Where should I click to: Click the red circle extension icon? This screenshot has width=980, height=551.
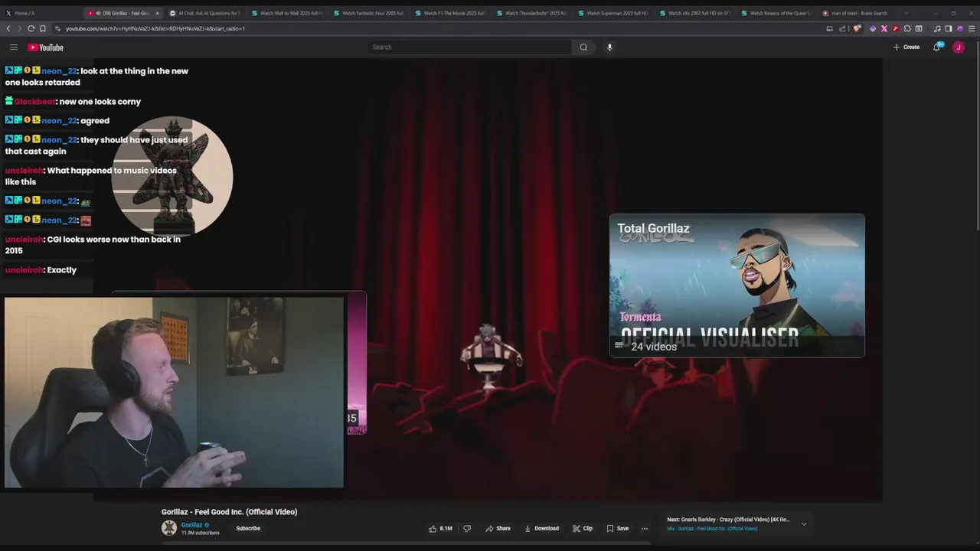tap(896, 28)
